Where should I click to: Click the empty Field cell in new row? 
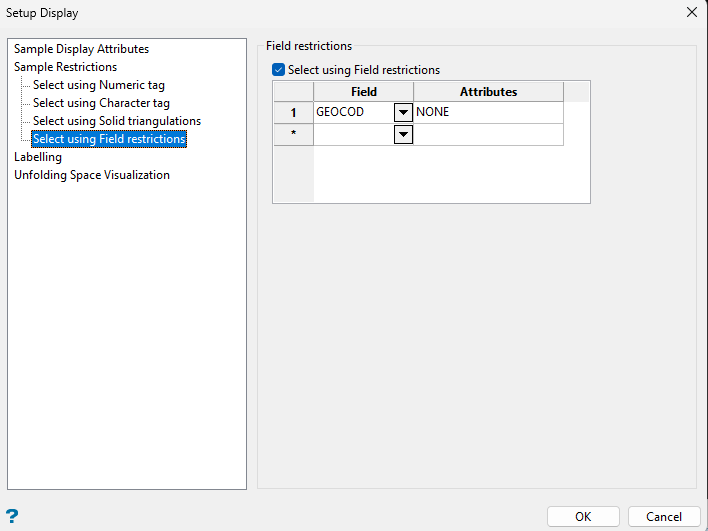pyautogui.click(x=354, y=135)
